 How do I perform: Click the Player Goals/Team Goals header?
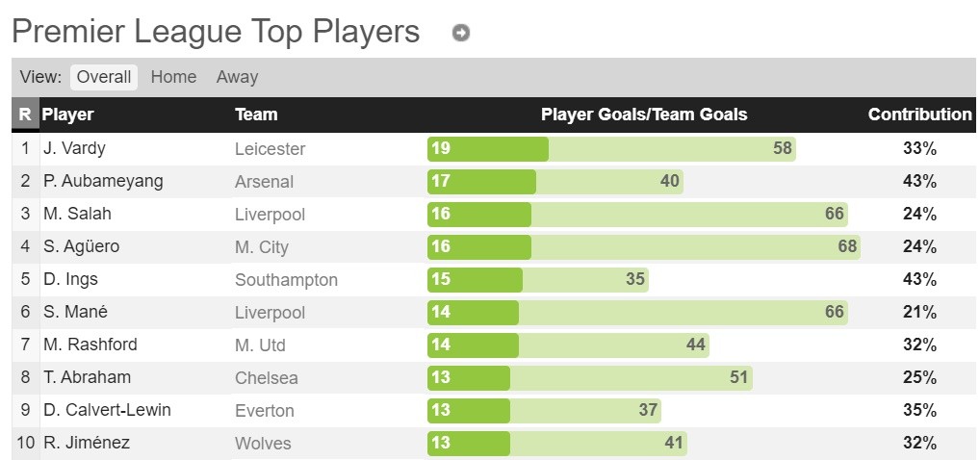(x=644, y=115)
